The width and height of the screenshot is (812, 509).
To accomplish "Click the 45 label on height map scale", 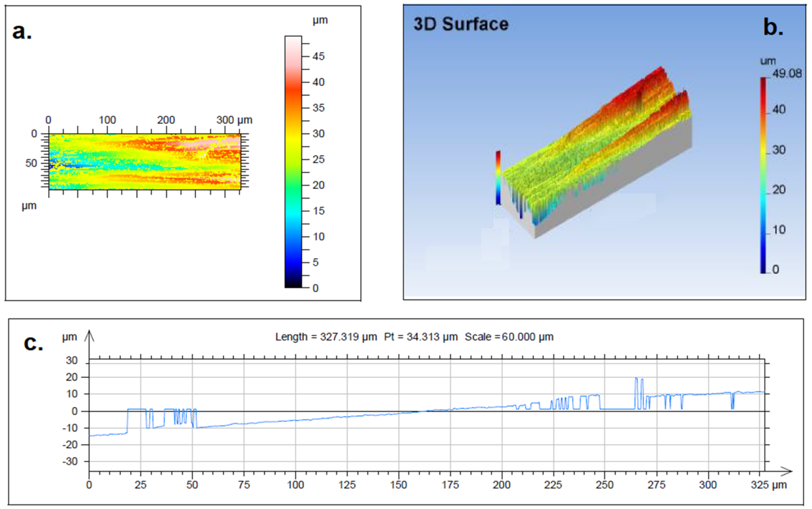I will pos(318,56).
